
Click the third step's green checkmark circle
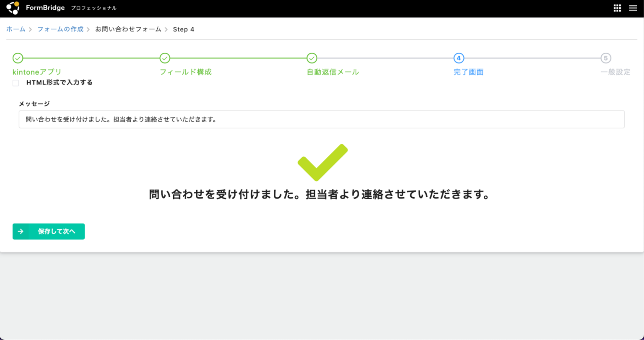pyautogui.click(x=312, y=58)
